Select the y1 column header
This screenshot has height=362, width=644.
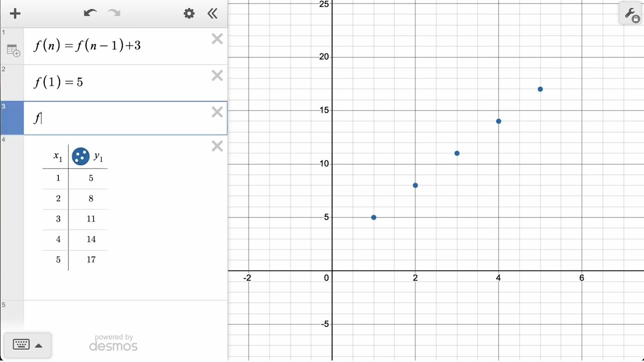pyautogui.click(x=99, y=157)
